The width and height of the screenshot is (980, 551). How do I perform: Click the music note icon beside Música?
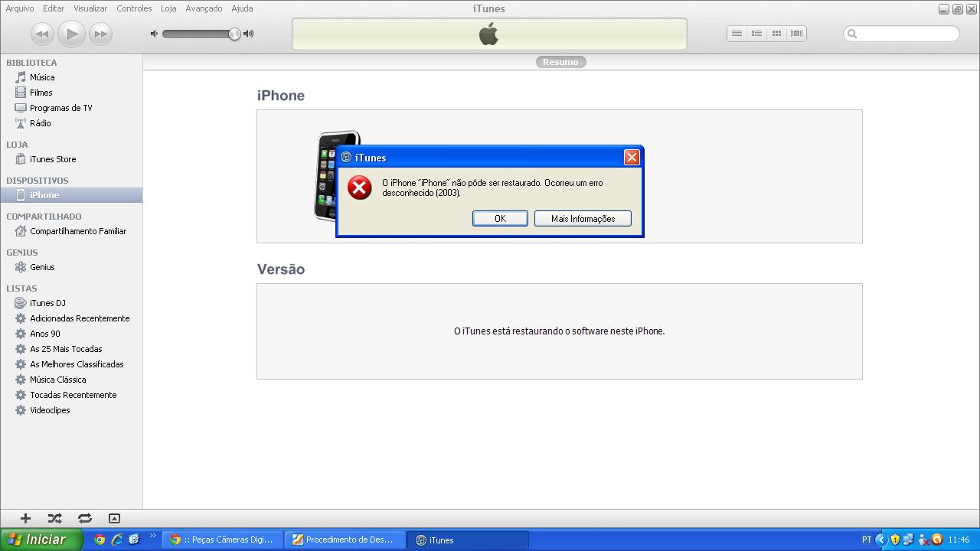click(x=21, y=77)
